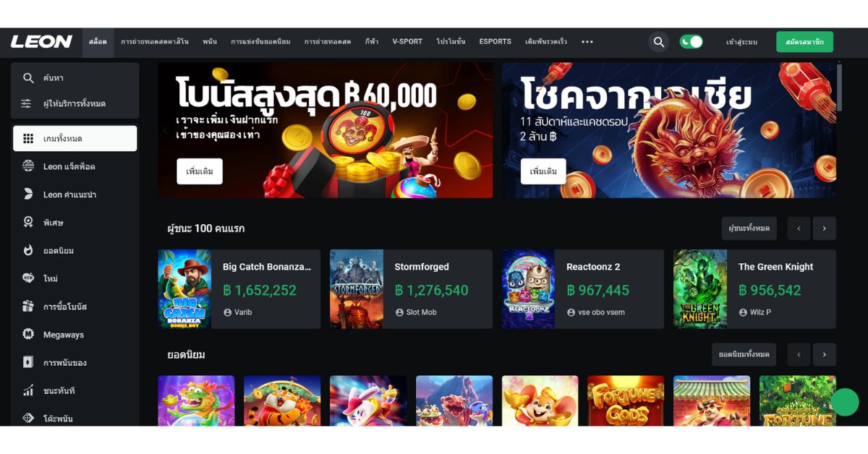Select the Leon jackpot sidebar icon
The image size is (868, 454).
[28, 166]
